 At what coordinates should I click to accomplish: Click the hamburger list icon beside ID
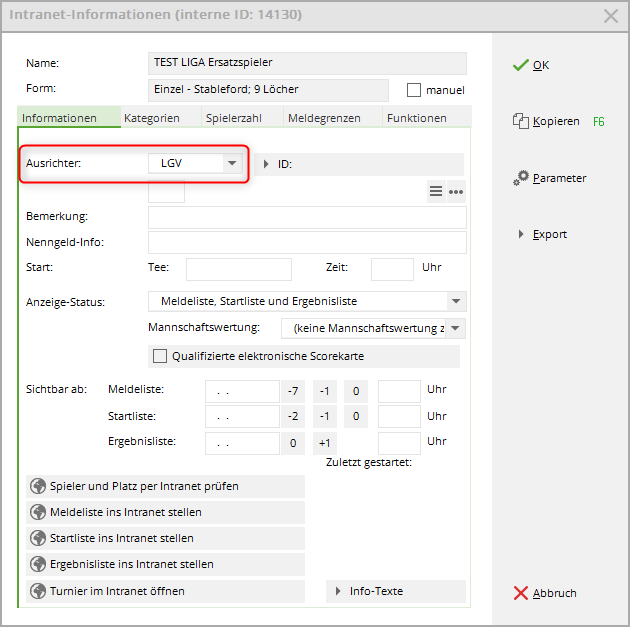point(436,192)
